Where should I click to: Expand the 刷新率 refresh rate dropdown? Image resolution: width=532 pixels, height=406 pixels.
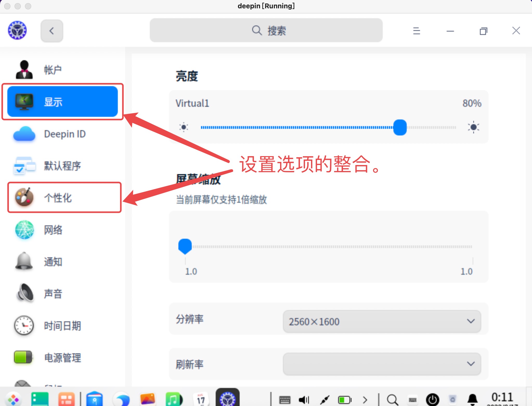pos(382,364)
